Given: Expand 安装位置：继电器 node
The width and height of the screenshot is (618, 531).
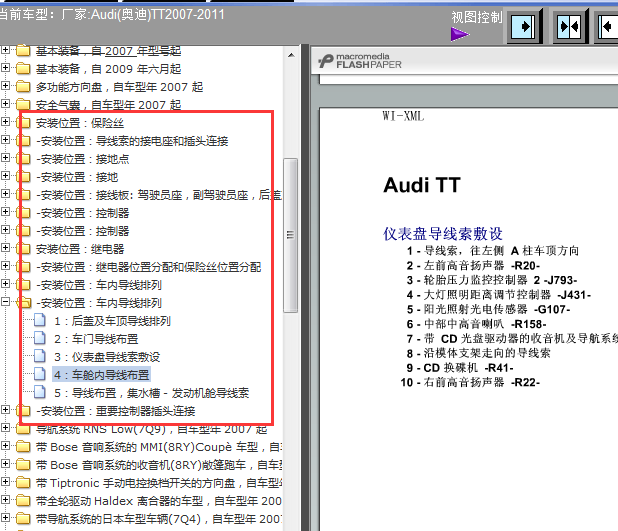Looking at the screenshot, I should [5, 248].
